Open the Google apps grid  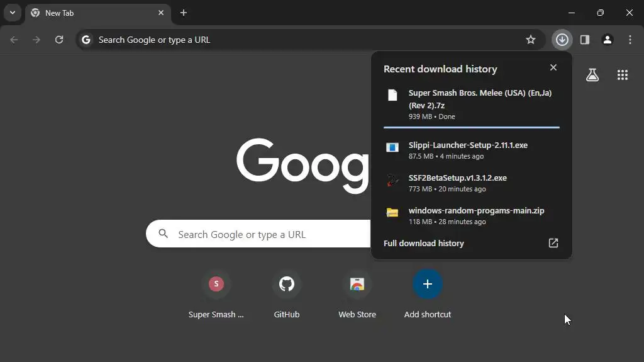click(622, 75)
